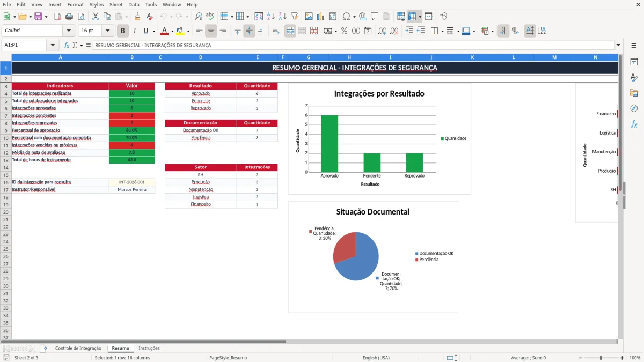Open the Data menu

[134, 4]
